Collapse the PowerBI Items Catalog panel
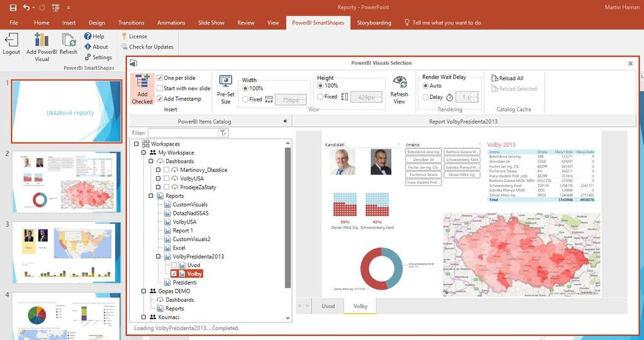Viewport: 644px width, 340px height. coord(286,122)
